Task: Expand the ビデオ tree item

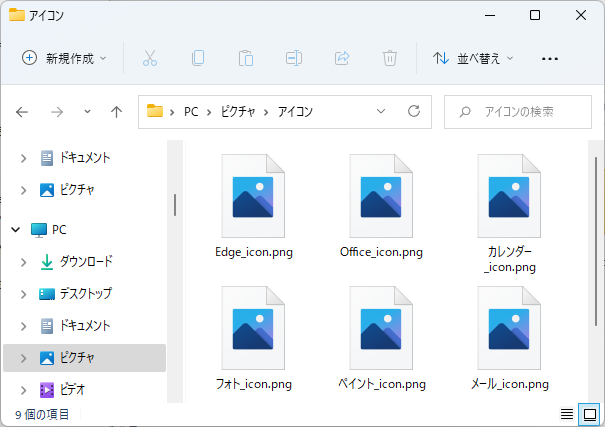Action: 24,390
